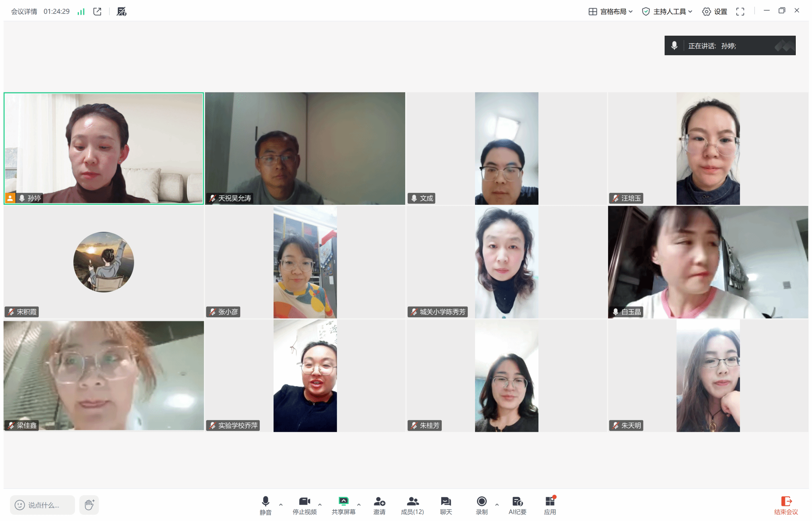Screen dimensions: 812x521
Task: Toggle camera with 停止视频
Action: [x=304, y=505]
